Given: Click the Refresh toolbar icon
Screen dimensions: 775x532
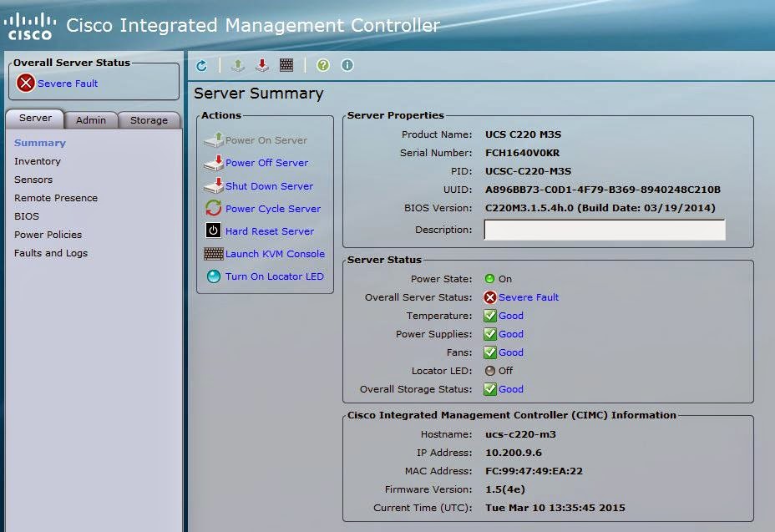Looking at the screenshot, I should tap(201, 65).
